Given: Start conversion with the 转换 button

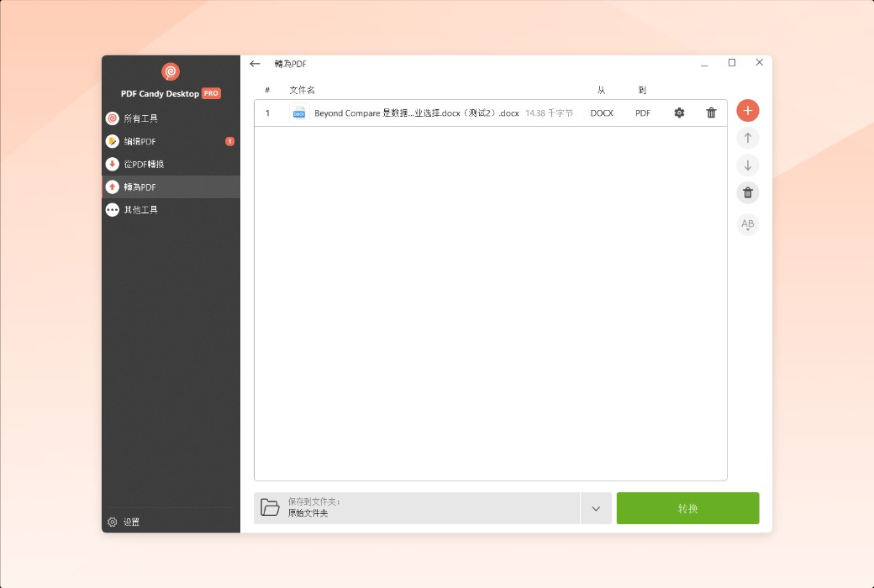Looking at the screenshot, I should (x=687, y=508).
